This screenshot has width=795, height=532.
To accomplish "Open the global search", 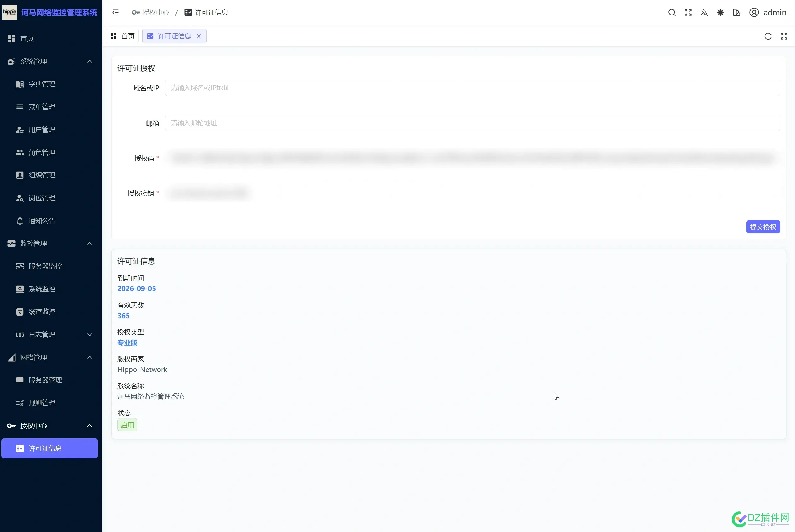I will pyautogui.click(x=672, y=12).
